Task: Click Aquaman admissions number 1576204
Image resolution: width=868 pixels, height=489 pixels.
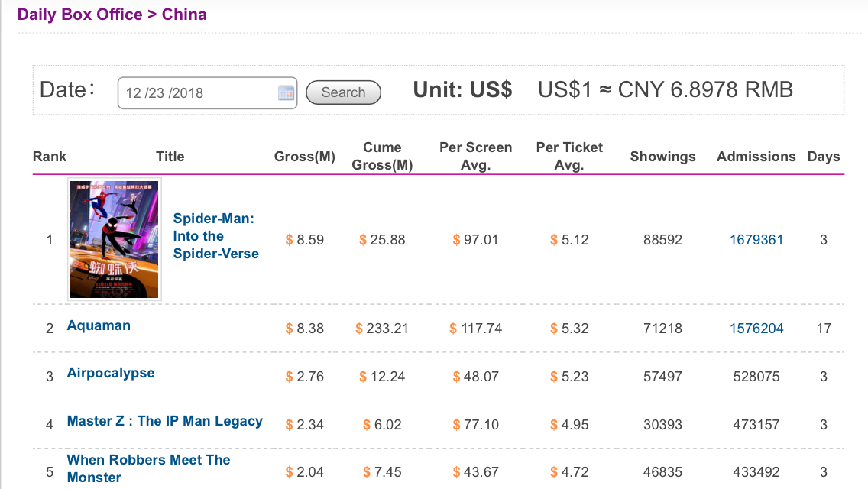Action: point(756,329)
